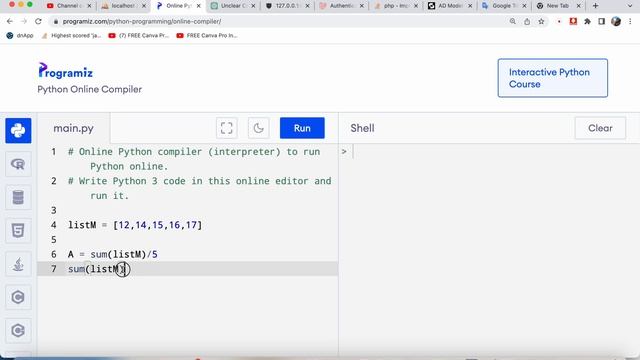Open the page zoom magnifier icon
The image size is (640, 360).
pyautogui.click(x=513, y=21)
